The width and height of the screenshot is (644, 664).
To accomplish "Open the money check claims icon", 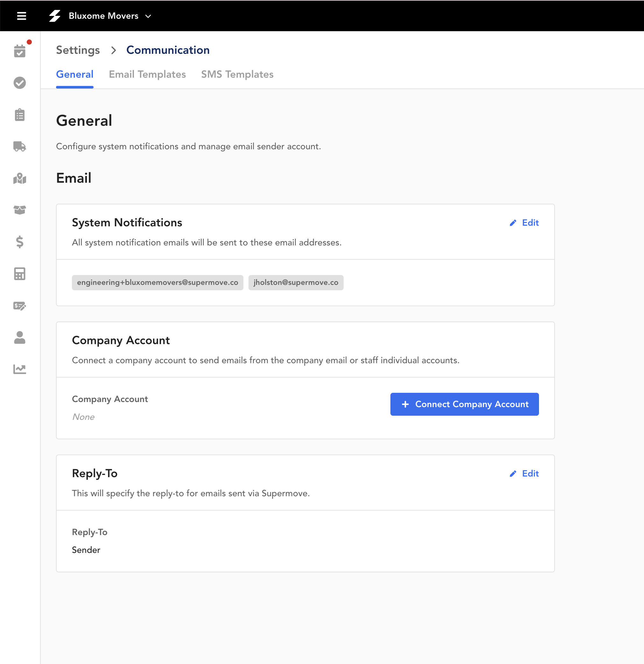I will point(20,306).
